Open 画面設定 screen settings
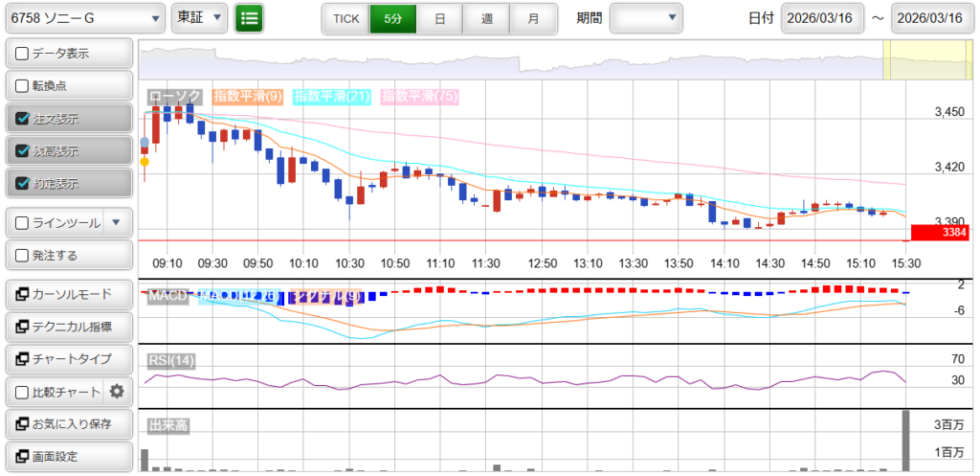This screenshot has width=980, height=476. (x=69, y=456)
